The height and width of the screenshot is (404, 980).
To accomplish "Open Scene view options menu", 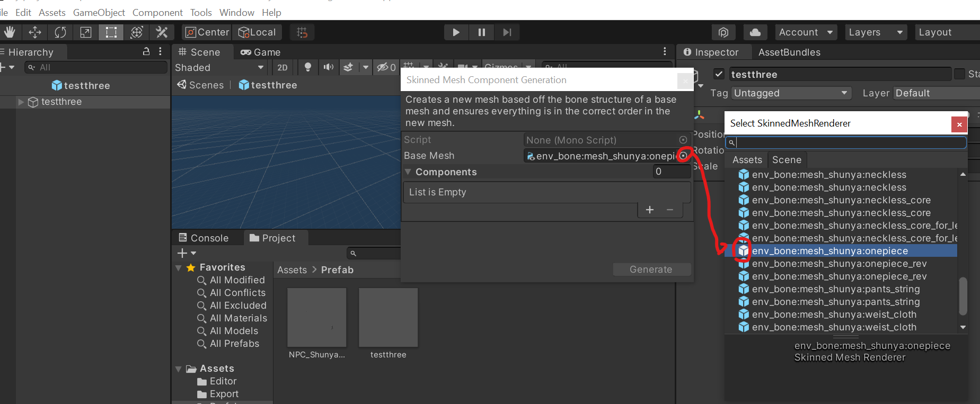I will (665, 51).
